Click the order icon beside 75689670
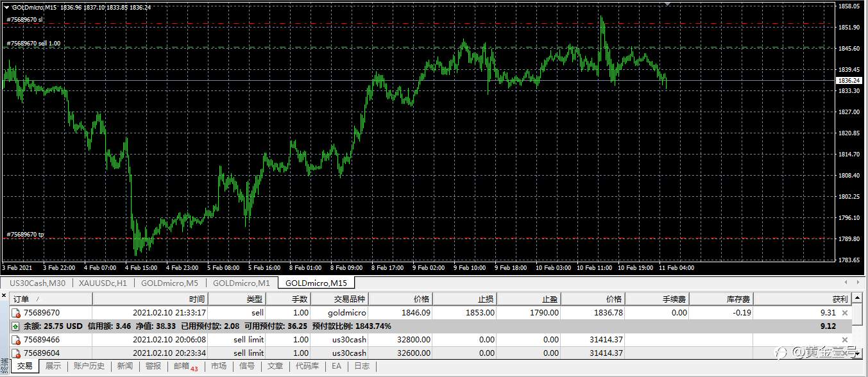The image size is (868, 377). [15, 313]
